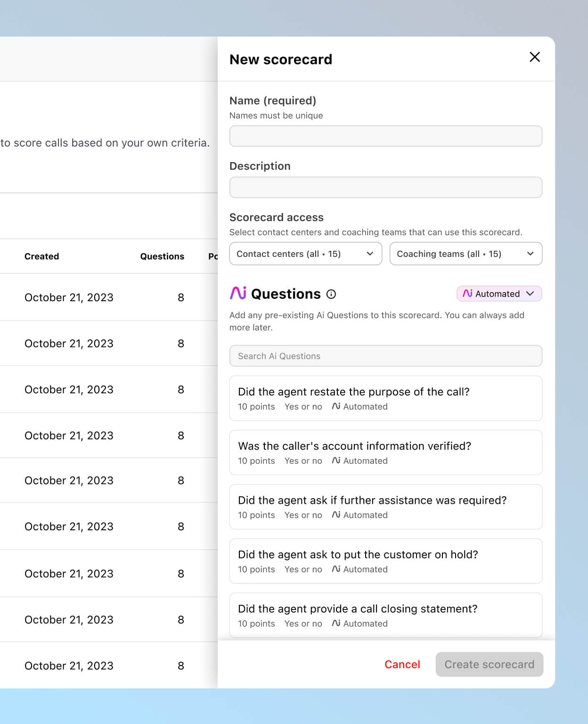588x724 pixels.
Task: Cancel the new scorecard
Action: (402, 664)
